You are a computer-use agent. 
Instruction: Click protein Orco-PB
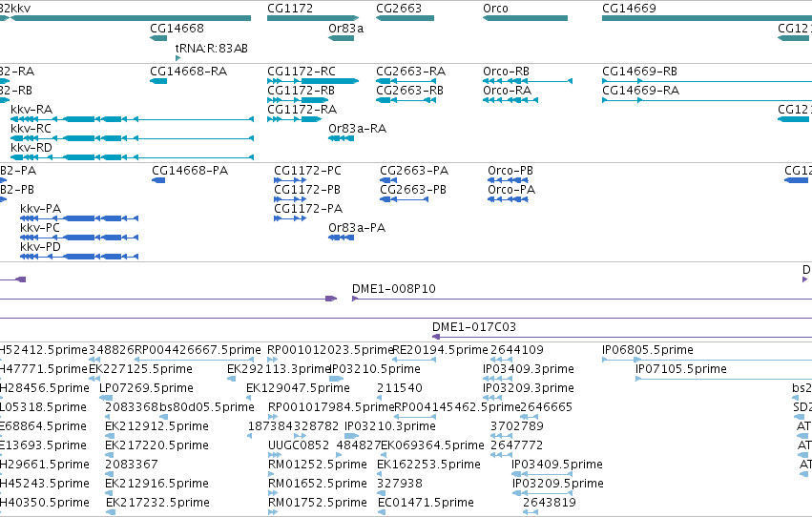(510, 171)
